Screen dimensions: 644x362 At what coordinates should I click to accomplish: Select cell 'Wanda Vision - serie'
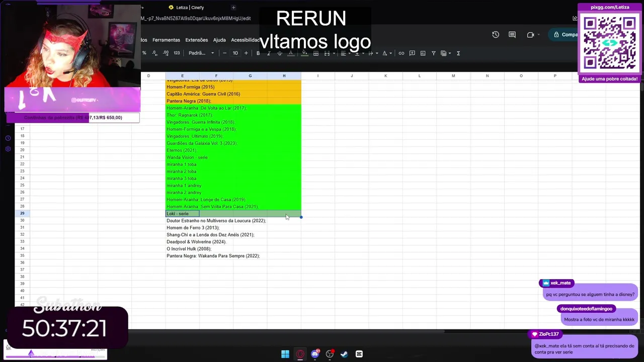[187, 157]
